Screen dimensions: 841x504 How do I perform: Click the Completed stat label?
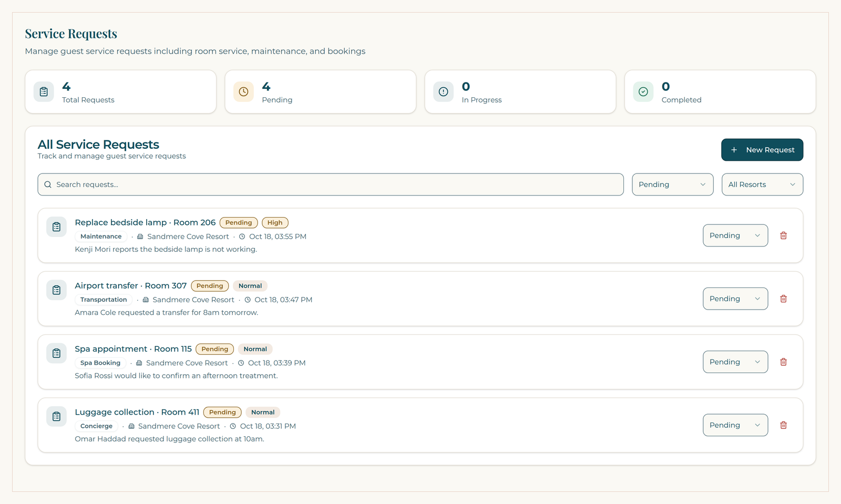pyautogui.click(x=681, y=100)
